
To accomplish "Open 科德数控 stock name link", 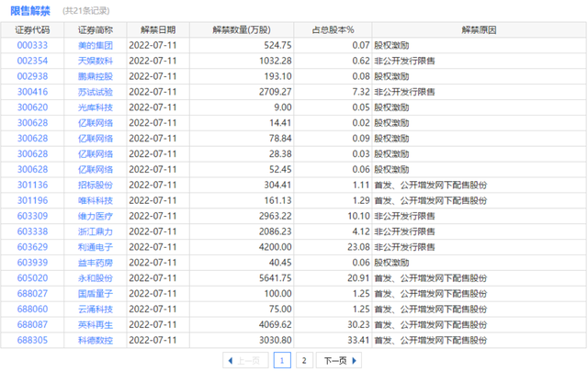I will pyautogui.click(x=96, y=340).
